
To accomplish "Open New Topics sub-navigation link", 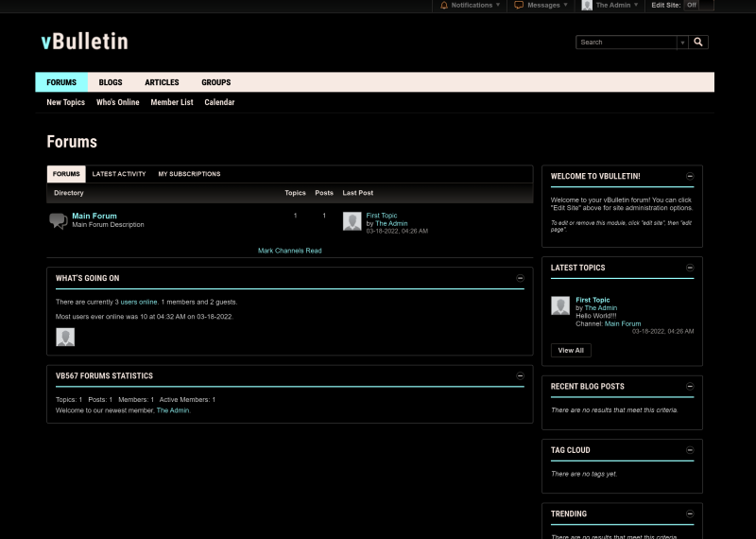I will tap(65, 102).
